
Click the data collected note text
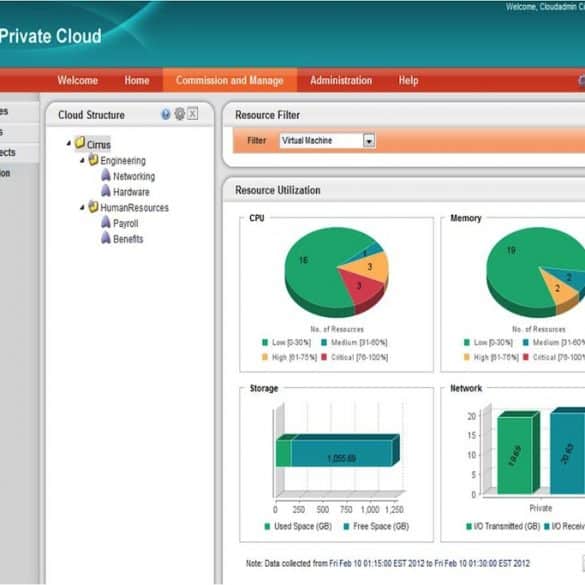click(388, 563)
